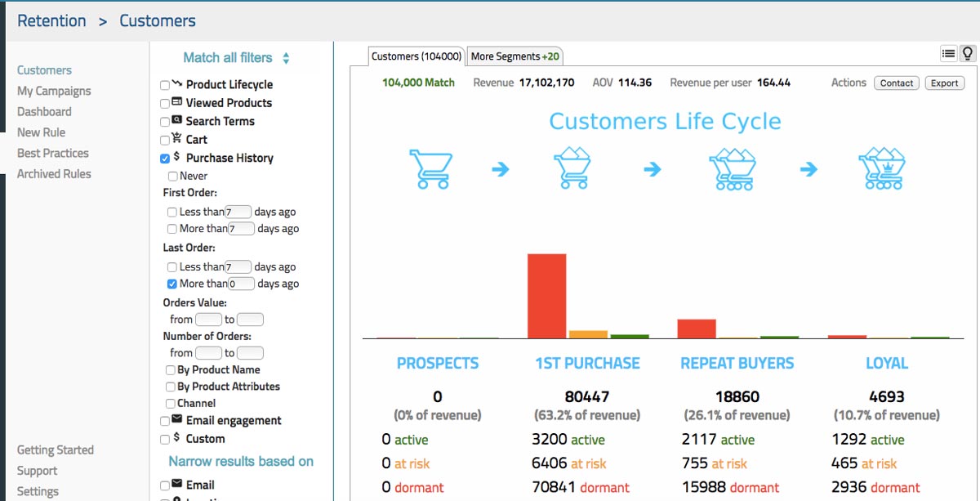Tick the Cart filter checkbox
980x501 pixels.
(166, 141)
